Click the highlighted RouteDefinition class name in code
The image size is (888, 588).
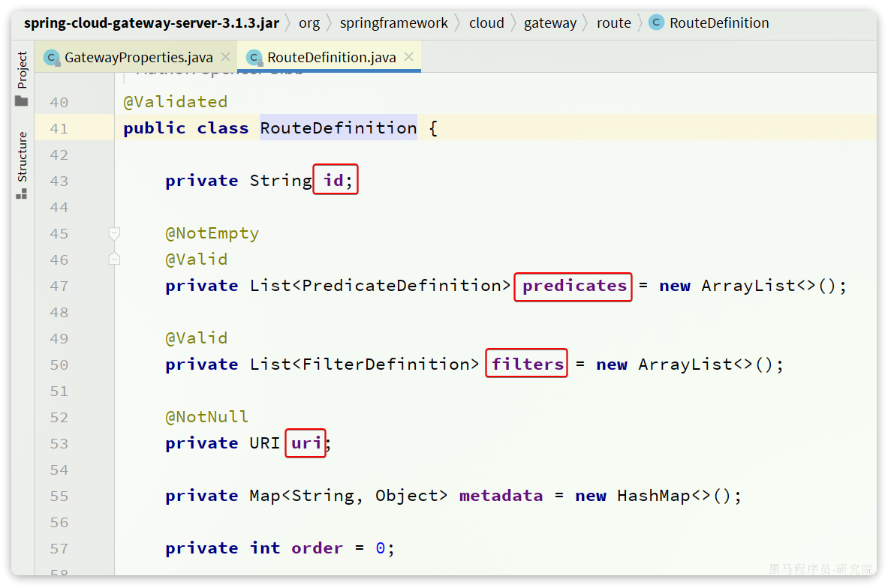pos(338,128)
